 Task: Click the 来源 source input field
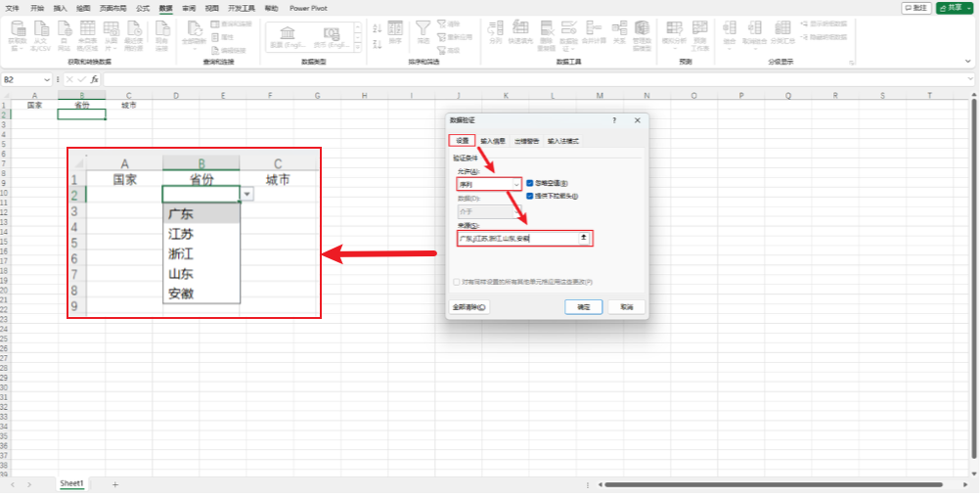tap(518, 238)
